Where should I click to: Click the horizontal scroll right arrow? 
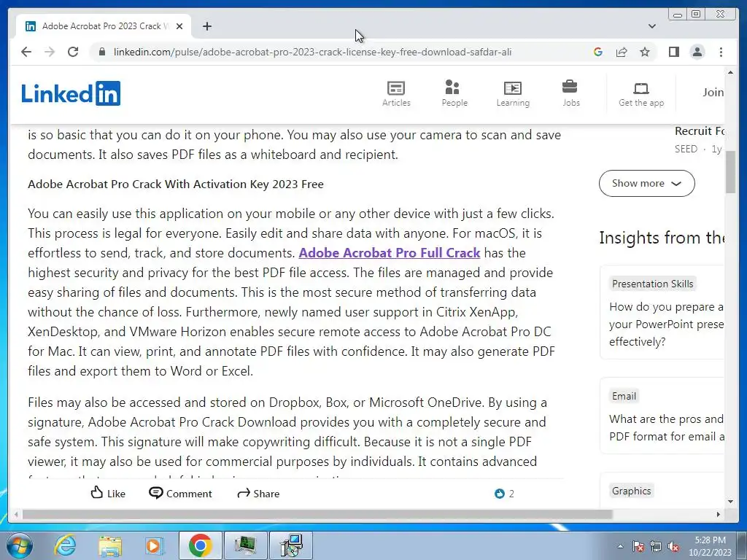[x=719, y=514]
